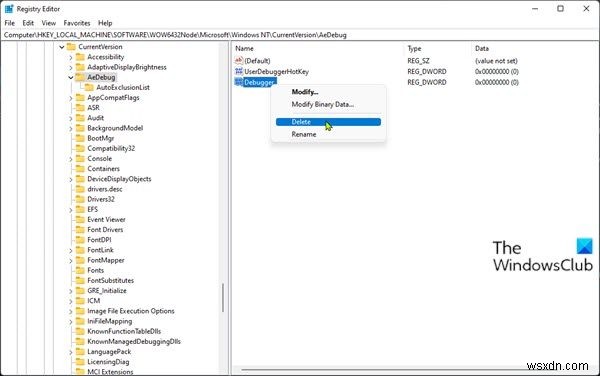Click the AppCompatFlags folder icon
Viewport: 600px width, 376px height.
(x=80, y=98)
